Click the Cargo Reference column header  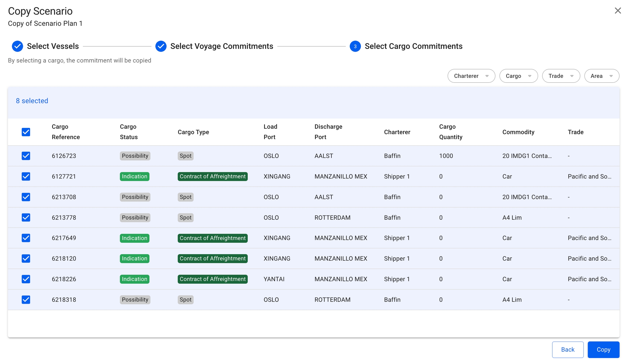(x=66, y=132)
